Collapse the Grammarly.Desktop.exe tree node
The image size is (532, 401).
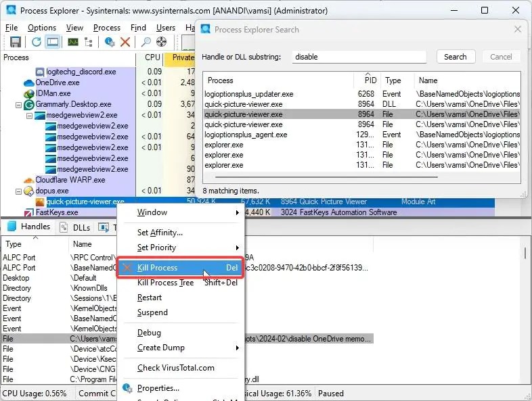pyautogui.click(x=18, y=105)
